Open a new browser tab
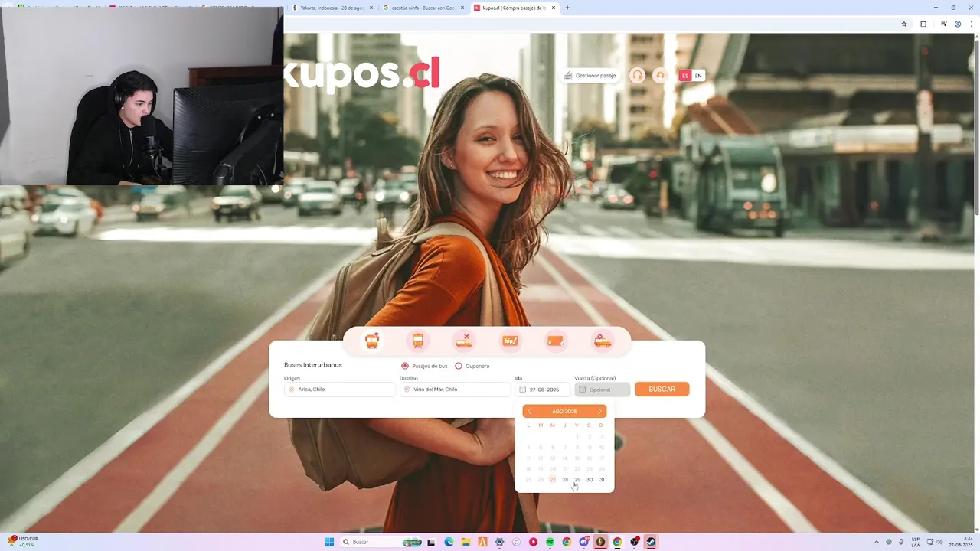980x551 pixels. (x=567, y=8)
